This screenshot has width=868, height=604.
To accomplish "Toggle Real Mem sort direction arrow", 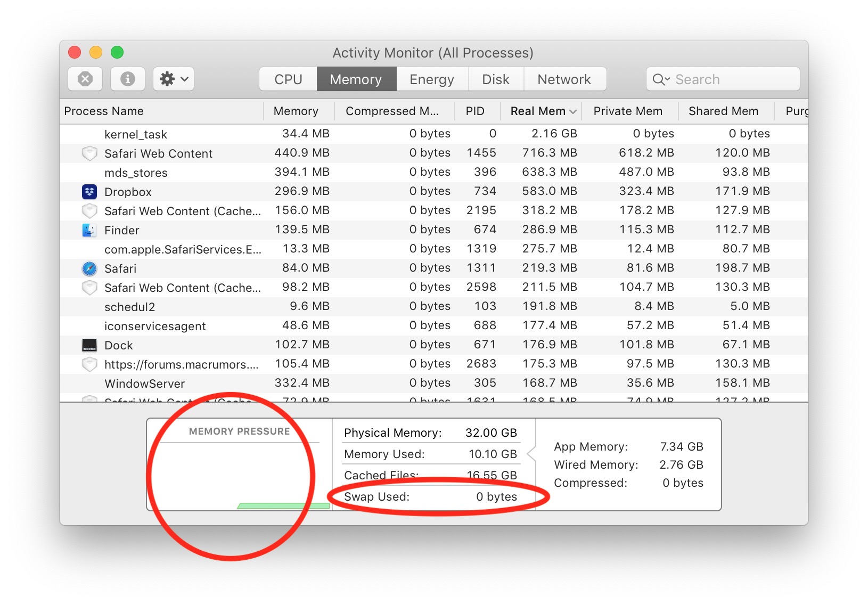I will (573, 111).
